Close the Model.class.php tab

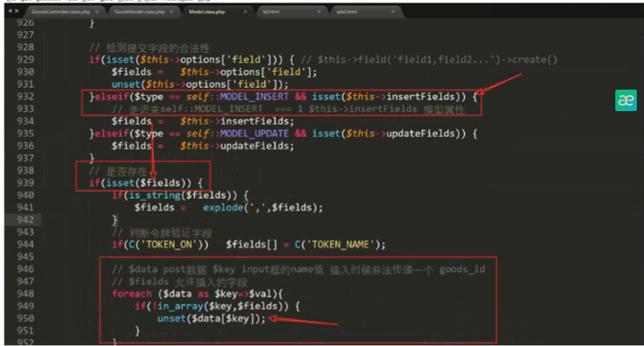(x=245, y=12)
